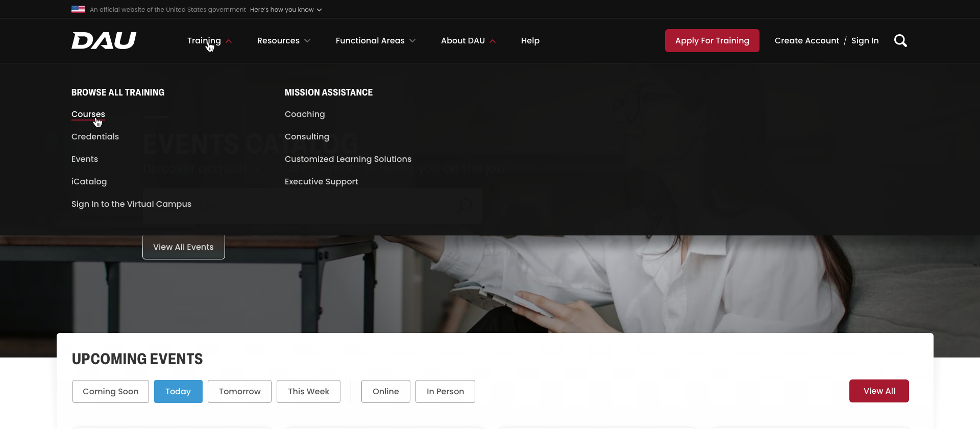Select the Coming Soon filter
Screen dimensions: 980x429
(110, 391)
